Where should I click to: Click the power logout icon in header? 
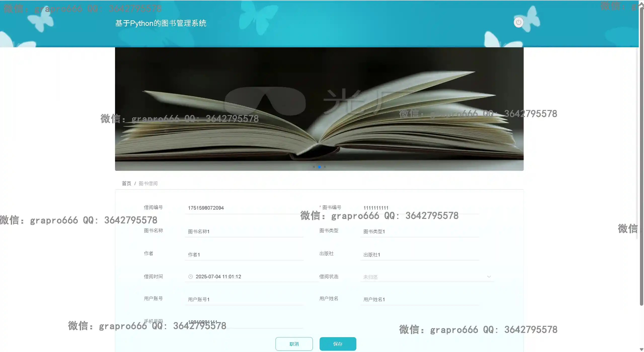click(518, 22)
